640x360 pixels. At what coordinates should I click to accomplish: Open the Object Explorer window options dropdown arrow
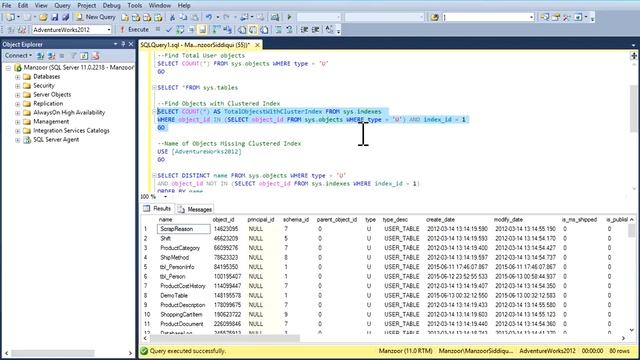point(116,44)
